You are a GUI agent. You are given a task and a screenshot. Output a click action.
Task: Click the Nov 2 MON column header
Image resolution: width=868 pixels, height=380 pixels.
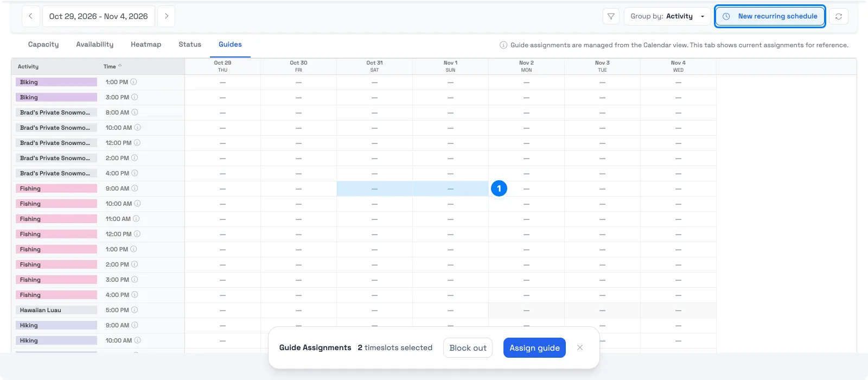pyautogui.click(x=526, y=66)
